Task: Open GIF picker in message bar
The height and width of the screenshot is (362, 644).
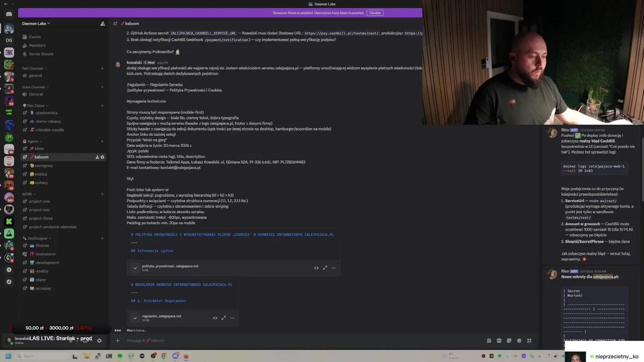Action: [x=499, y=340]
